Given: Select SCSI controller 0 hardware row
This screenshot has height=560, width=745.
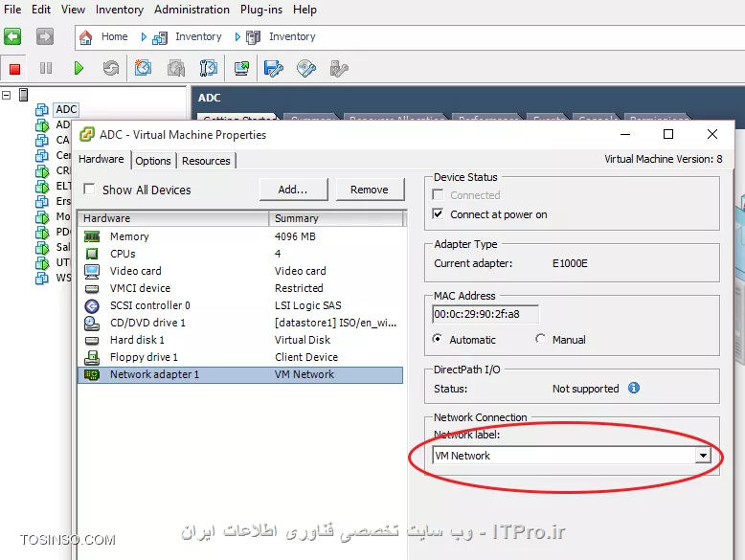Looking at the screenshot, I should pos(240,305).
